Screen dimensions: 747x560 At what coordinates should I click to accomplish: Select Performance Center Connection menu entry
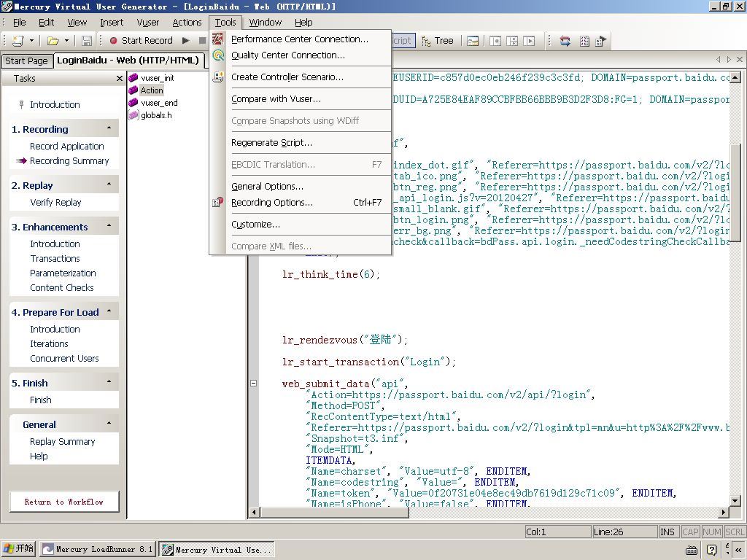[300, 39]
